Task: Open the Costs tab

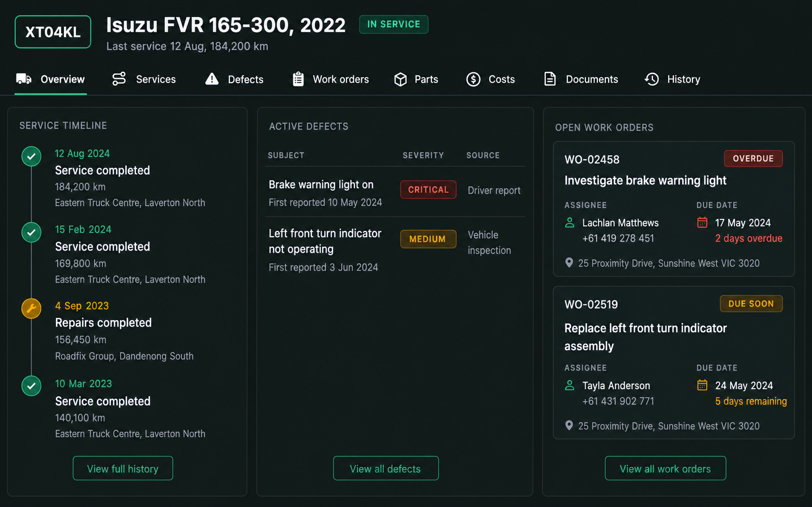Action: [x=490, y=79]
